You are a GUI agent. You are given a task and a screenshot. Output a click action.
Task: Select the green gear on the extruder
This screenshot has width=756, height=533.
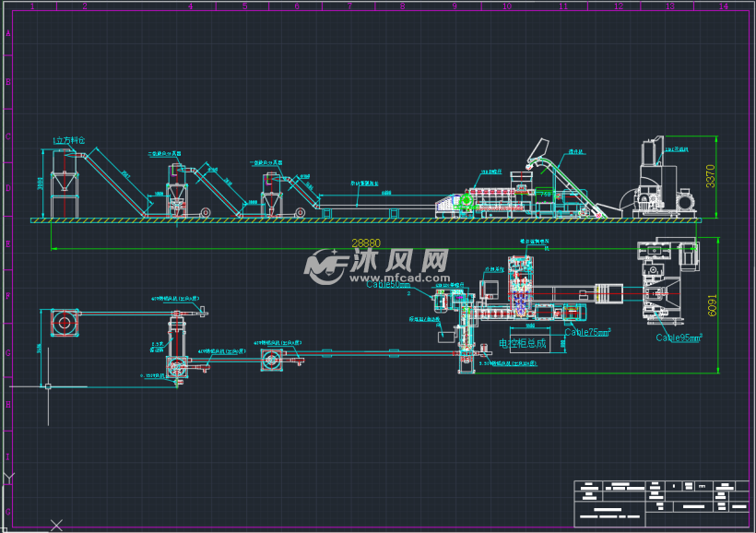[x=467, y=199]
